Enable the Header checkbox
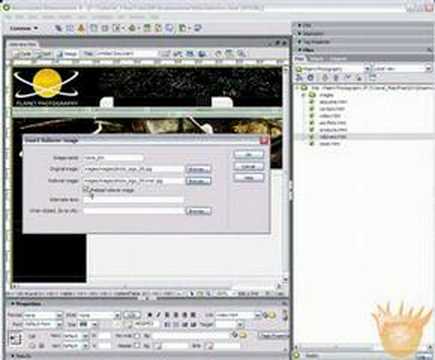This screenshot has height=360, width=435. (137, 346)
